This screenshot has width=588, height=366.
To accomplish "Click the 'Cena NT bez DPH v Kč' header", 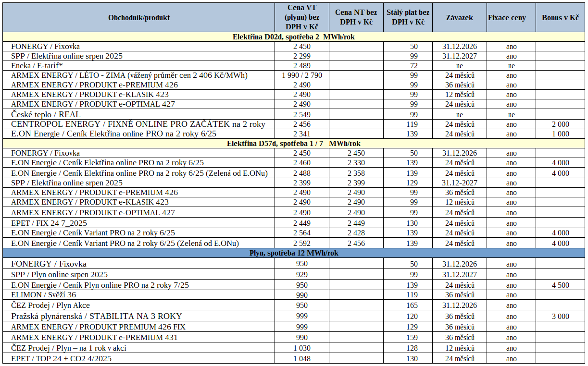I will click(356, 18).
